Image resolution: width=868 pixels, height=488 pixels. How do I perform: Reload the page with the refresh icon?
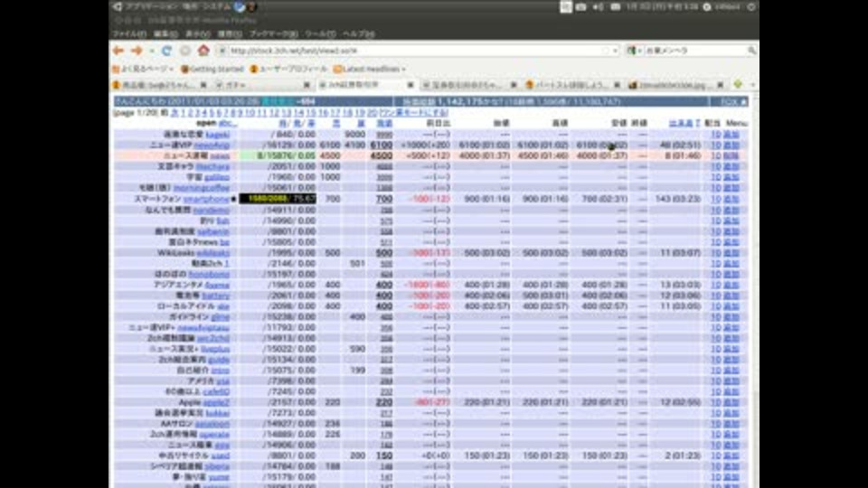[x=166, y=51]
